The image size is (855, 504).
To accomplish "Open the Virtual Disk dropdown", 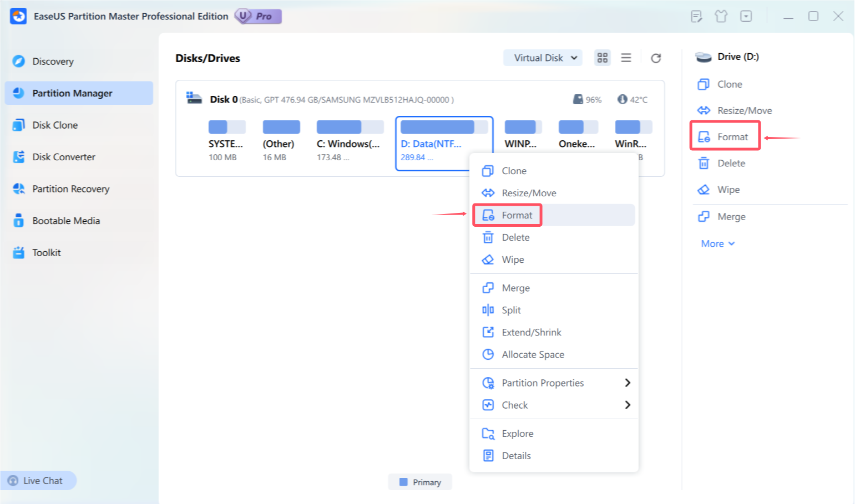I will click(543, 58).
